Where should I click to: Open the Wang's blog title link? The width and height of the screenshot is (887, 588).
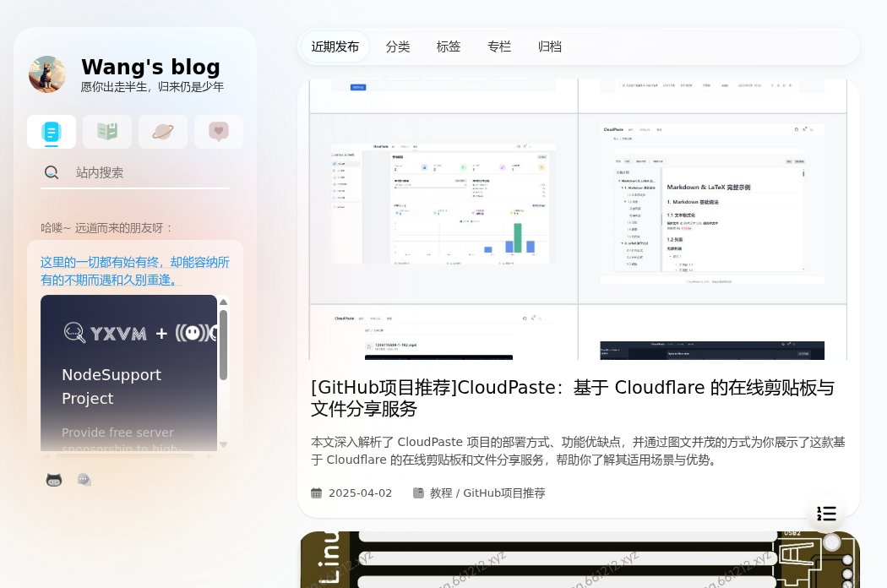tap(150, 67)
